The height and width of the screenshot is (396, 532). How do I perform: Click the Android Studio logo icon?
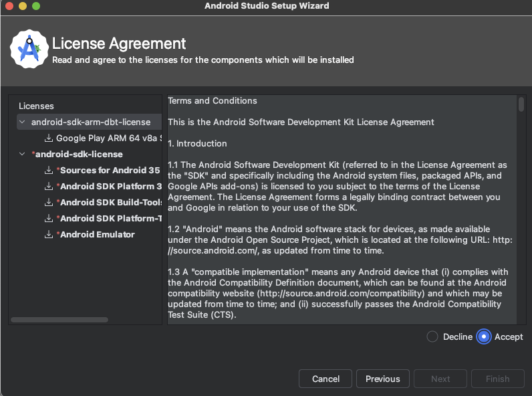pos(29,49)
